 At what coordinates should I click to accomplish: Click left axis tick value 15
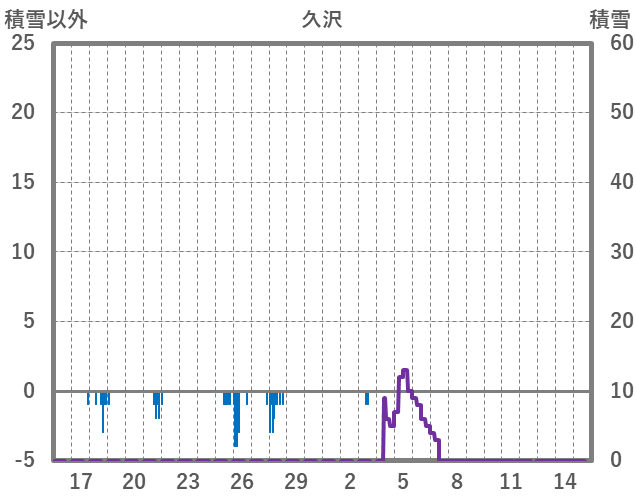click(22, 182)
